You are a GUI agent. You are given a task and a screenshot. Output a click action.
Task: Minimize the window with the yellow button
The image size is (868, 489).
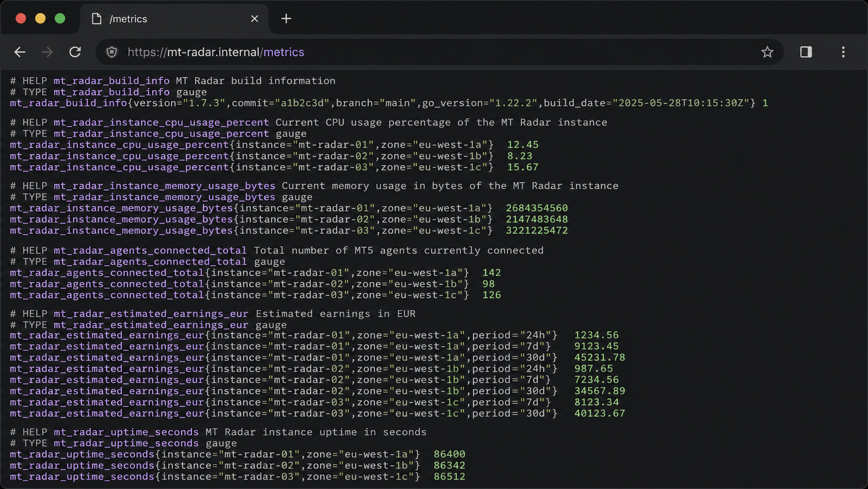40,19
